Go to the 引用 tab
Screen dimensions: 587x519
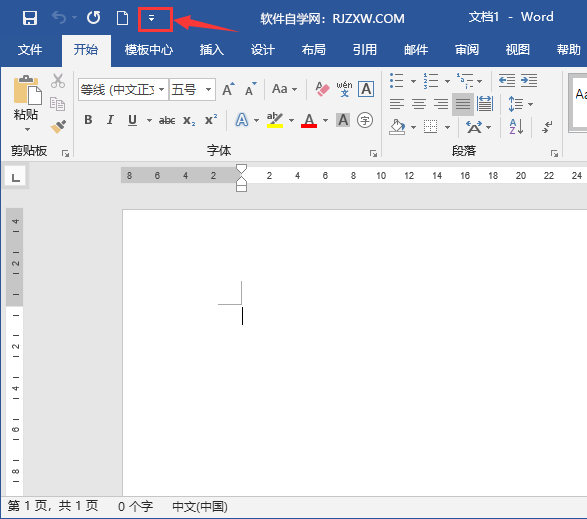pyautogui.click(x=365, y=49)
